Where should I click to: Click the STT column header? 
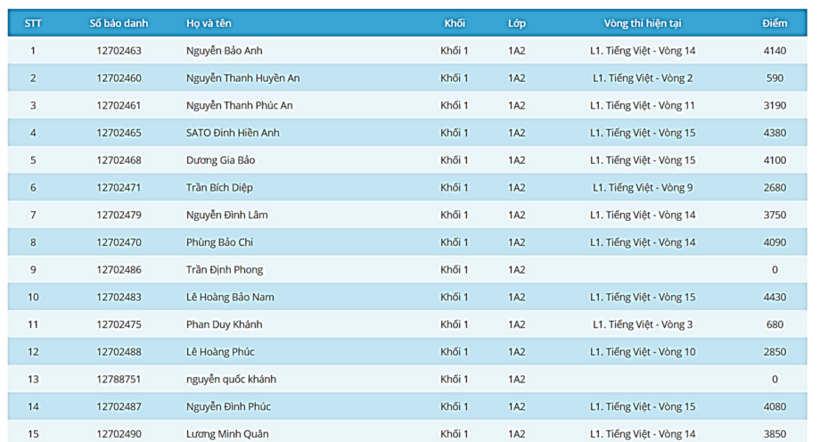pyautogui.click(x=33, y=23)
